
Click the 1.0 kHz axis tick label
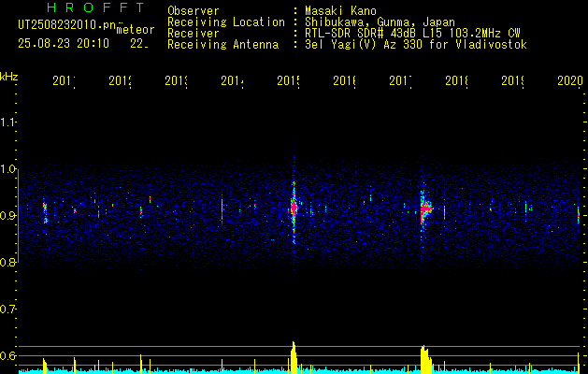click(7, 169)
